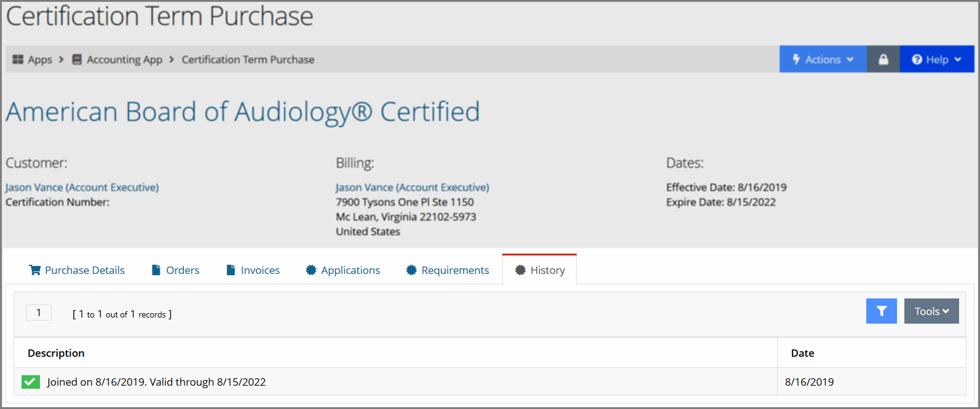Viewport: 980px width, 409px height.
Task: Click 'American Board of Audiology® Certified' heading
Action: (243, 112)
